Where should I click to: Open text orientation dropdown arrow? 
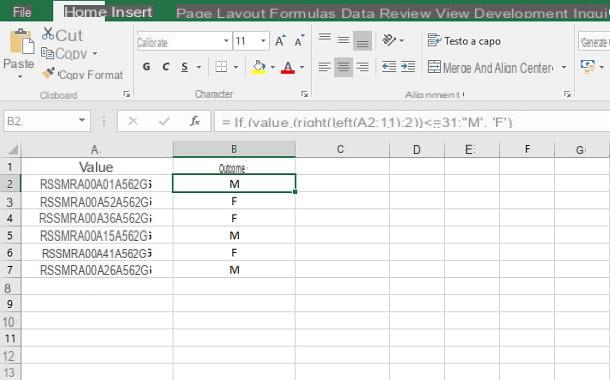coord(401,40)
